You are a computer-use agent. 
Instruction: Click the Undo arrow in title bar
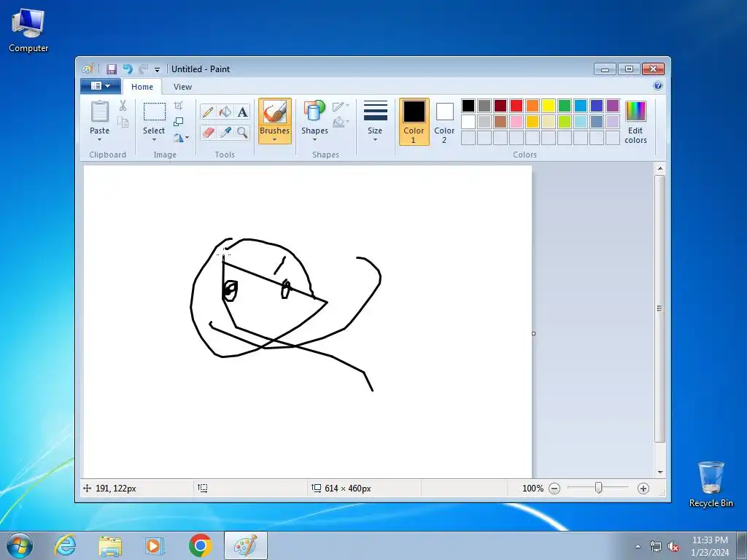[x=127, y=69]
